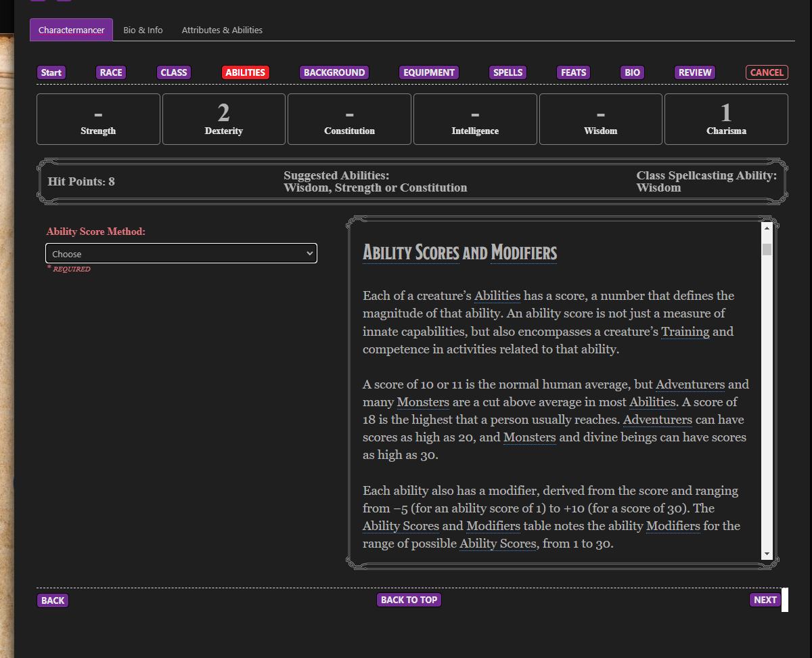Click the Training link in rules text
Image resolution: width=812 pixels, height=658 pixels.
click(685, 332)
